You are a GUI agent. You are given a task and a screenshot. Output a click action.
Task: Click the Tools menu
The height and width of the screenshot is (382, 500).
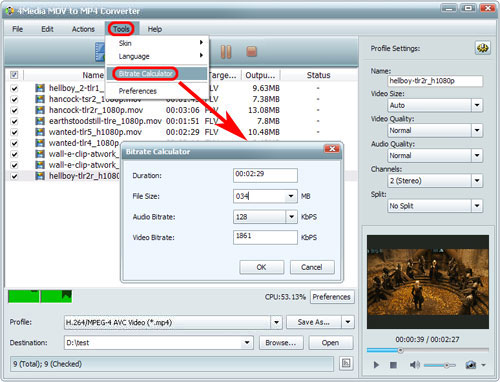point(121,29)
